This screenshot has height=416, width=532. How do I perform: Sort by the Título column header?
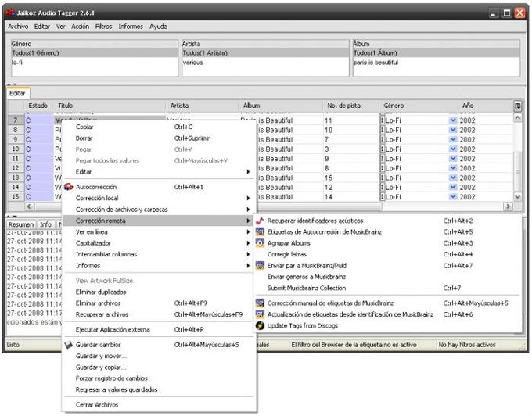110,106
